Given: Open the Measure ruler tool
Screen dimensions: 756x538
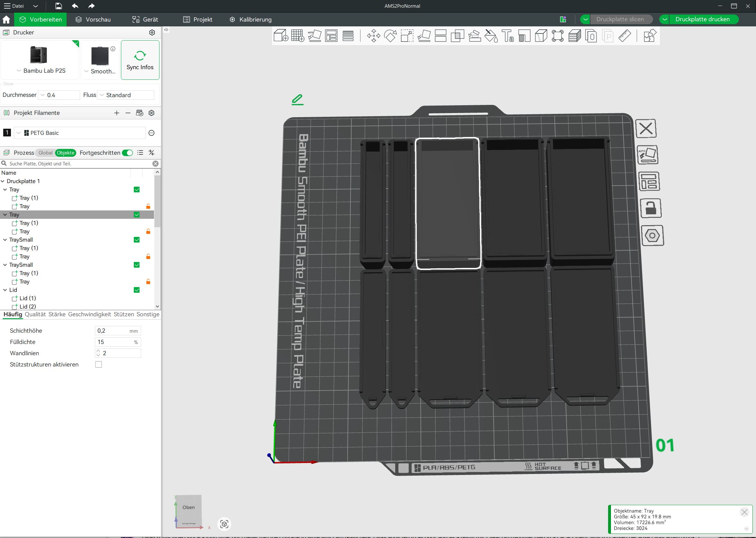Looking at the screenshot, I should click(624, 35).
